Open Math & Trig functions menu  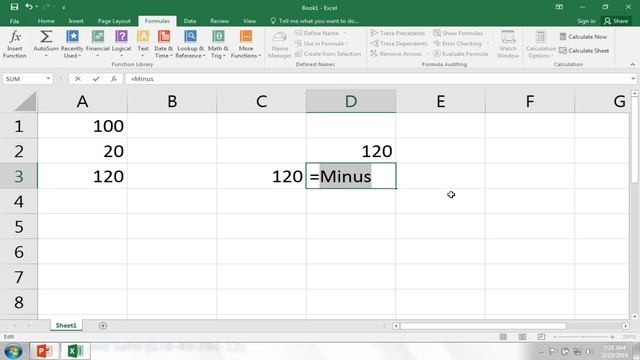coord(218,44)
